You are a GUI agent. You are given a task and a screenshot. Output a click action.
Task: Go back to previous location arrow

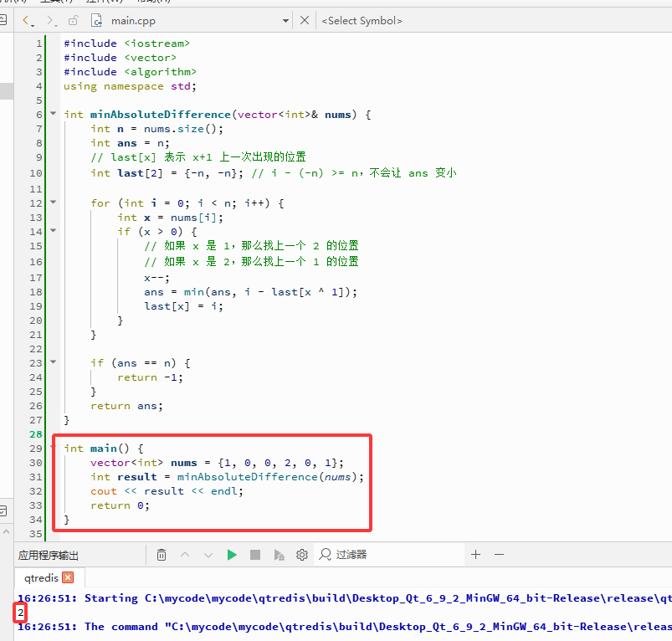27,20
